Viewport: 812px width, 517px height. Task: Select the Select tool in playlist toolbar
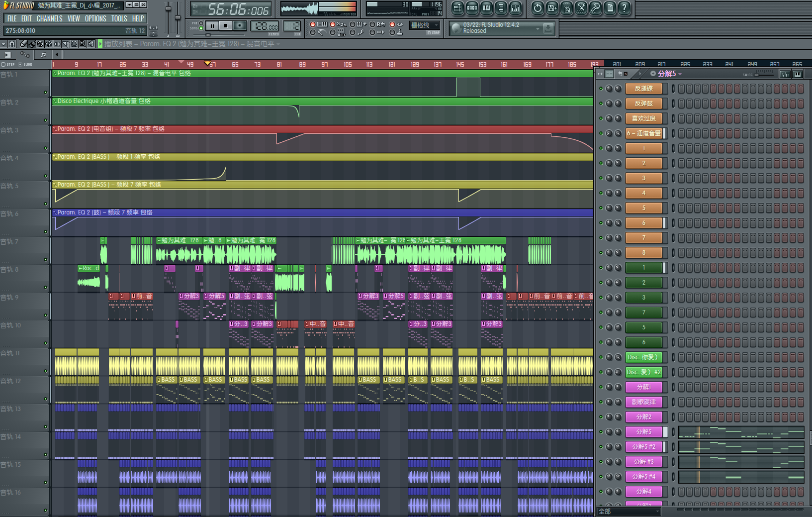click(x=74, y=44)
